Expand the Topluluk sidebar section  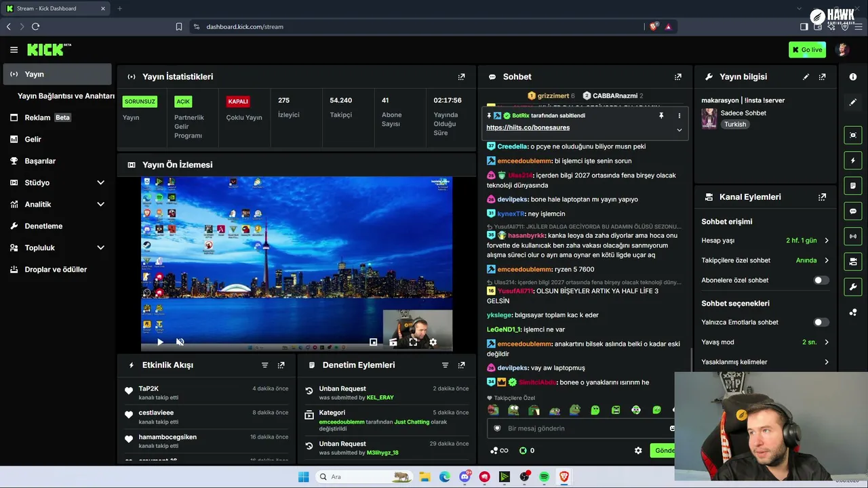pos(100,247)
